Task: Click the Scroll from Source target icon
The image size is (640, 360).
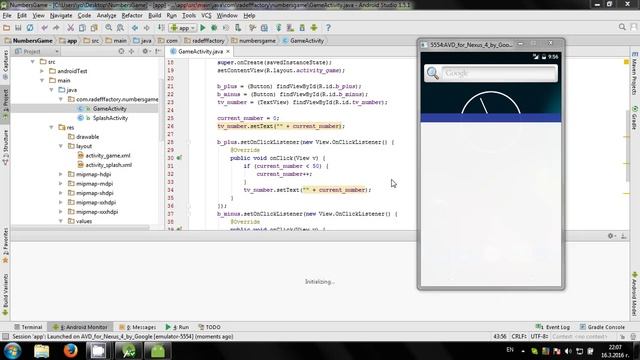Action: click(121, 51)
